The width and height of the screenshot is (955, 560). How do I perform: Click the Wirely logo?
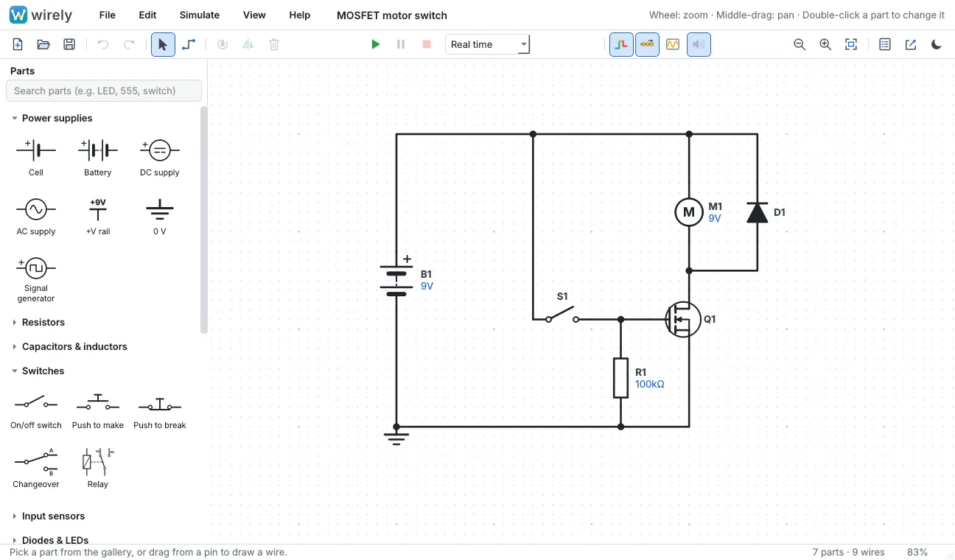(x=41, y=15)
